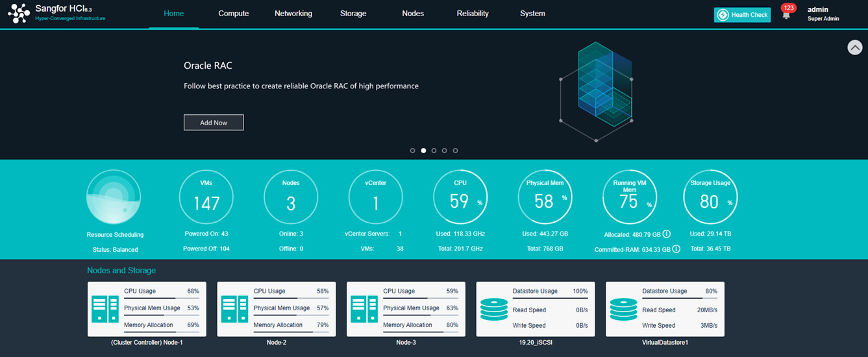The width and height of the screenshot is (868, 357).
Task: Open the VMs 147 circle
Action: pos(206,197)
